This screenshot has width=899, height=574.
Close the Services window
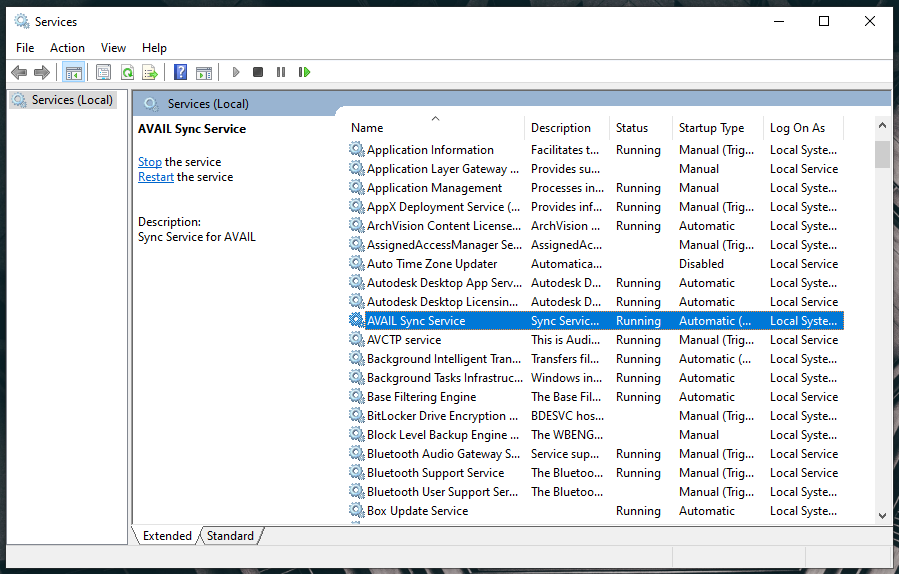point(870,21)
